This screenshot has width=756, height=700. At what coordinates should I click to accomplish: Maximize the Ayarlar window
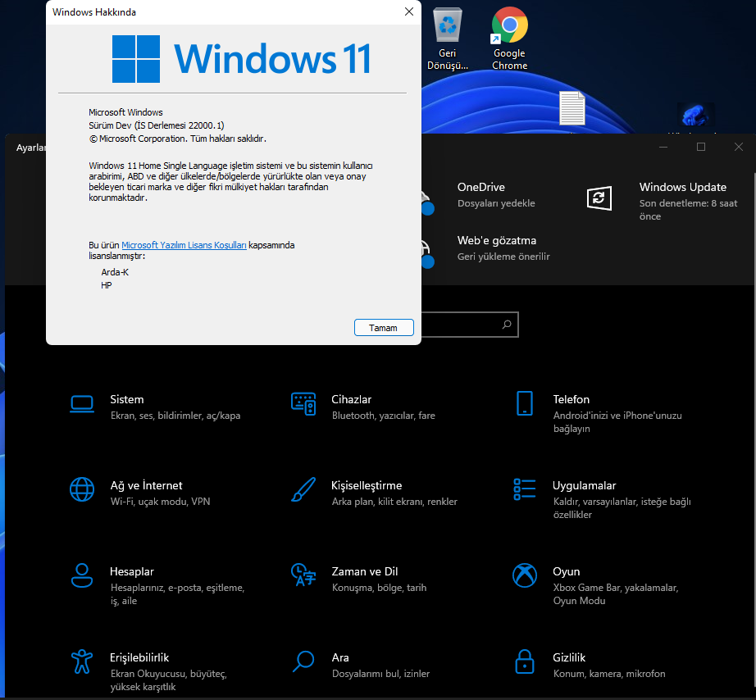point(701,147)
